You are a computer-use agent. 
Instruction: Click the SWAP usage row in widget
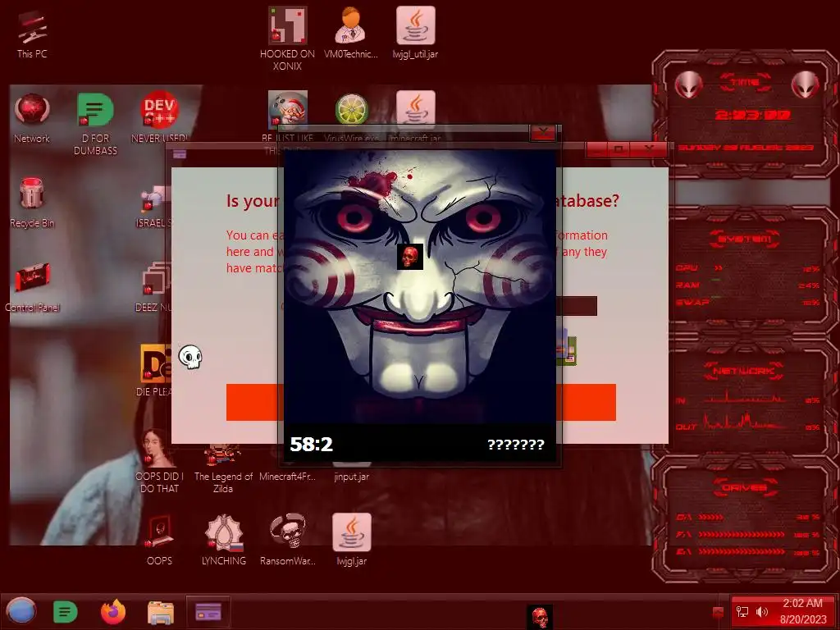click(x=747, y=302)
